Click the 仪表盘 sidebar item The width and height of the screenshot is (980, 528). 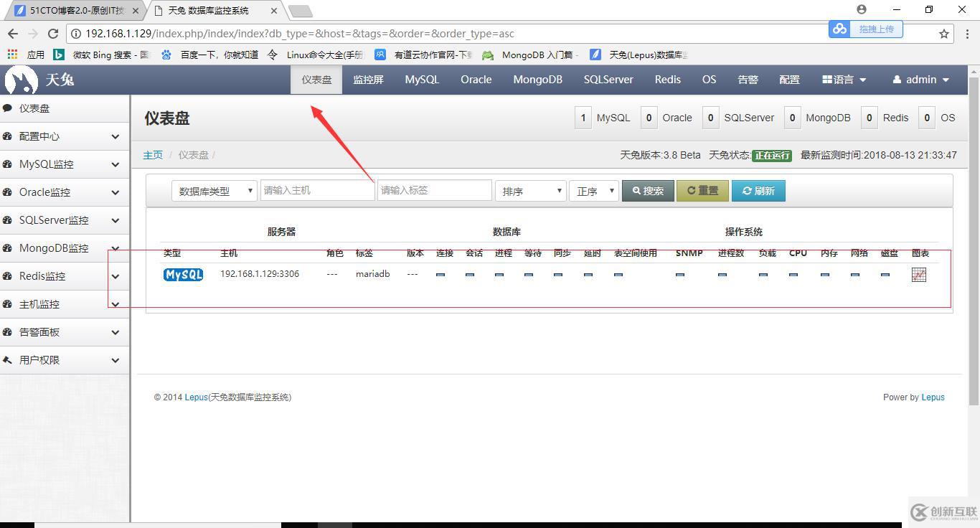pos(65,108)
